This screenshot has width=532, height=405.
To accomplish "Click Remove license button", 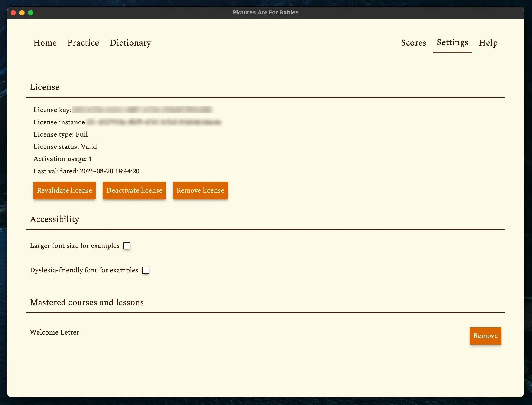I will 200,190.
